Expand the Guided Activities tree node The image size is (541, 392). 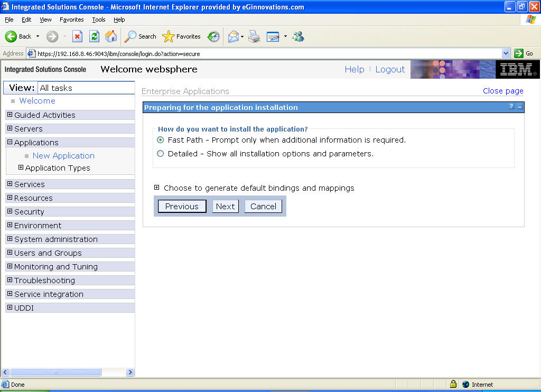(10, 115)
